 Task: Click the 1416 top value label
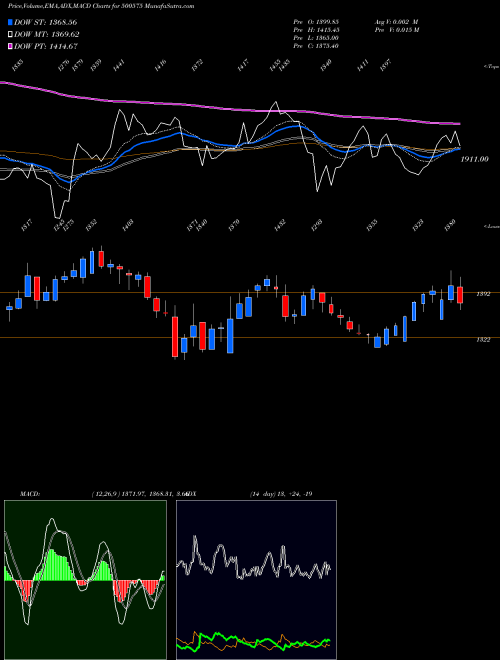[x=160, y=65]
